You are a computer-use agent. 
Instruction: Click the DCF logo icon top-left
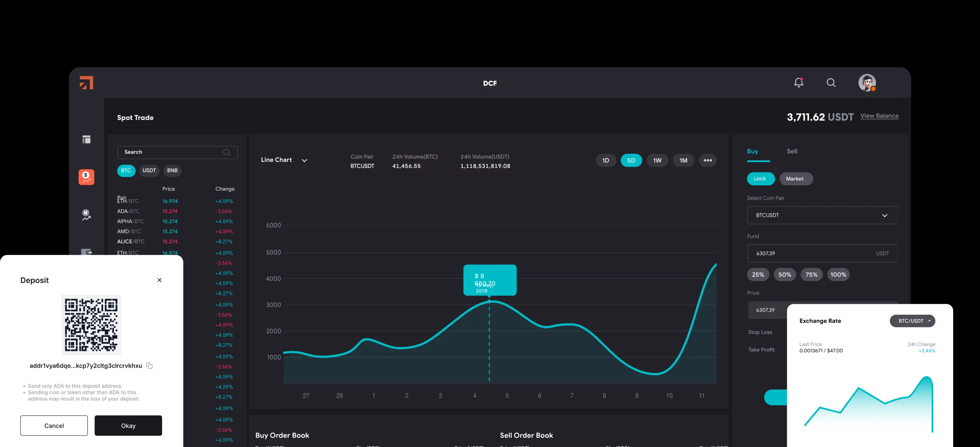click(87, 82)
